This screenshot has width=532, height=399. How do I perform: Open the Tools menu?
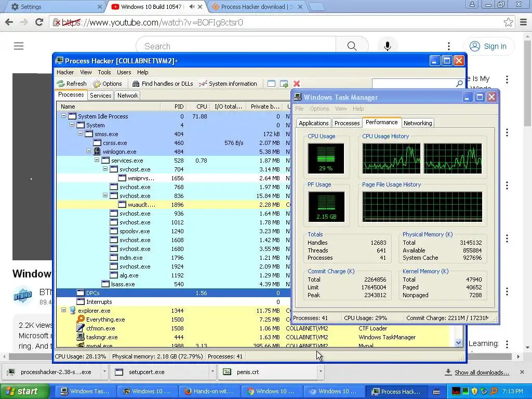104,72
